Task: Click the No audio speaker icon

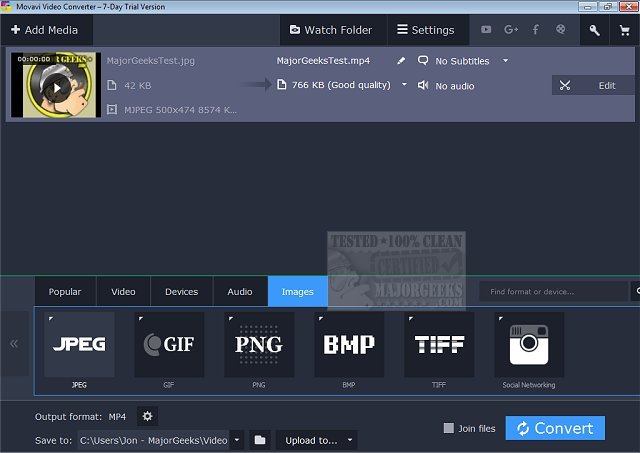Action: [x=423, y=85]
